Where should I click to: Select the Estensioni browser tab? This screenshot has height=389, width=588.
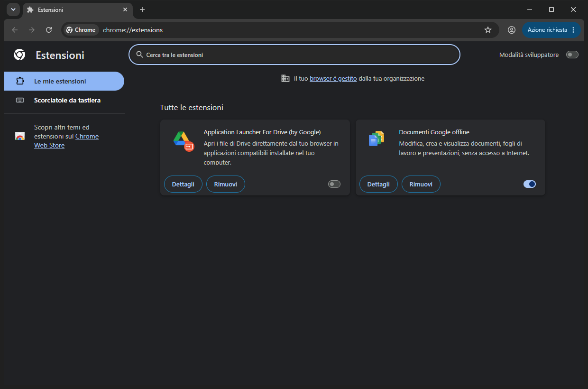click(77, 9)
